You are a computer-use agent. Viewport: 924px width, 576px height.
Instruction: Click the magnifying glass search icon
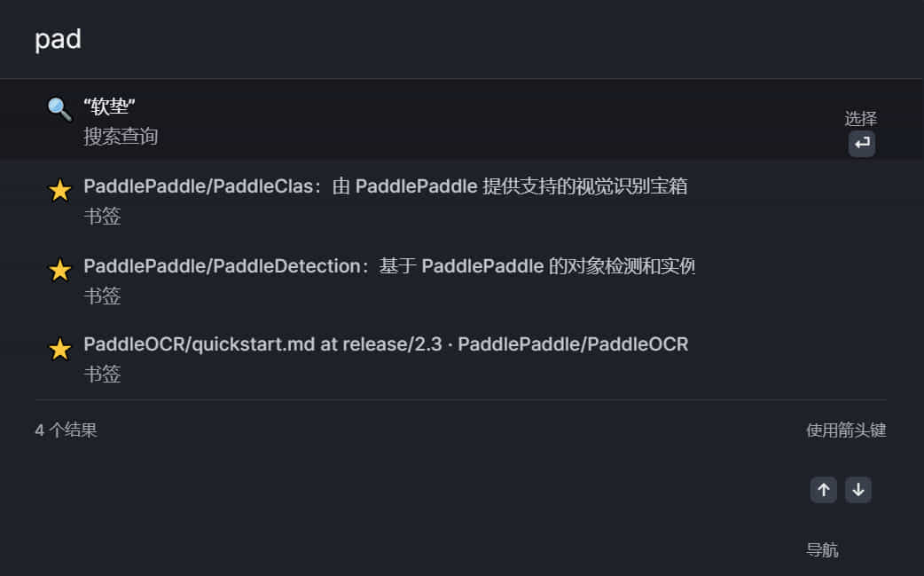coord(59,109)
